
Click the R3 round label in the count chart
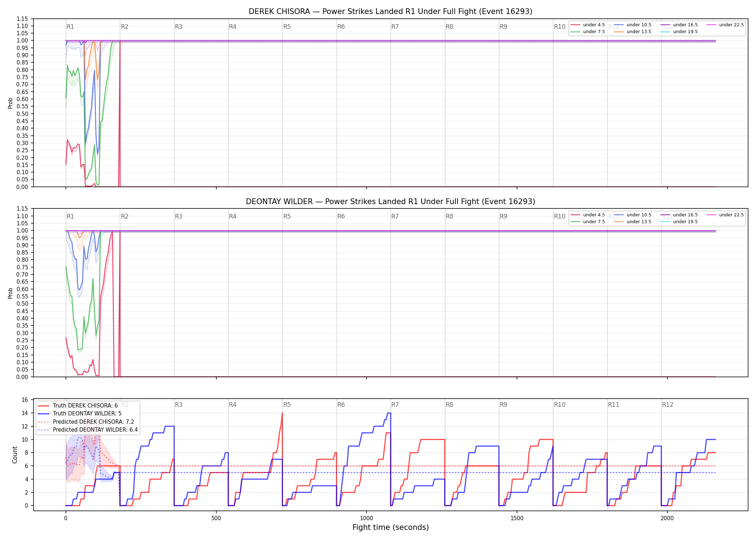[x=179, y=405]
